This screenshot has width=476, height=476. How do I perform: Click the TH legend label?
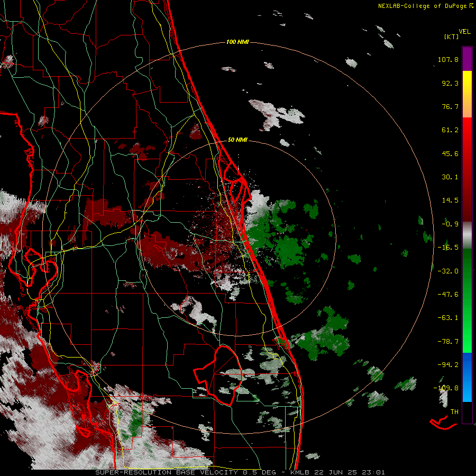(x=454, y=412)
